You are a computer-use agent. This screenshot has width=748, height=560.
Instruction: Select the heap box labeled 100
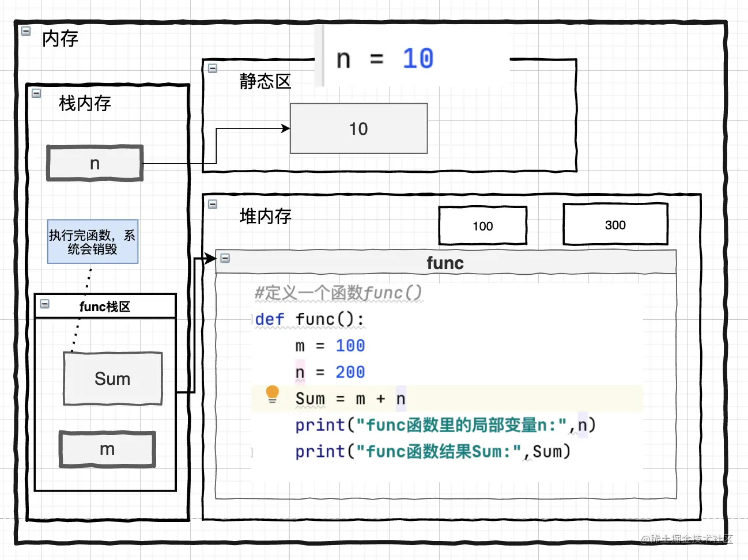483,226
